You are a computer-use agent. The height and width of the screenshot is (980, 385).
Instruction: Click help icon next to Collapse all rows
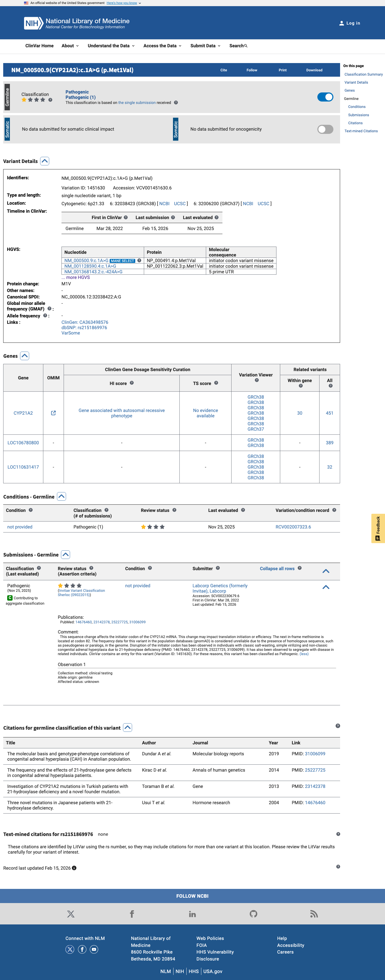click(x=300, y=568)
